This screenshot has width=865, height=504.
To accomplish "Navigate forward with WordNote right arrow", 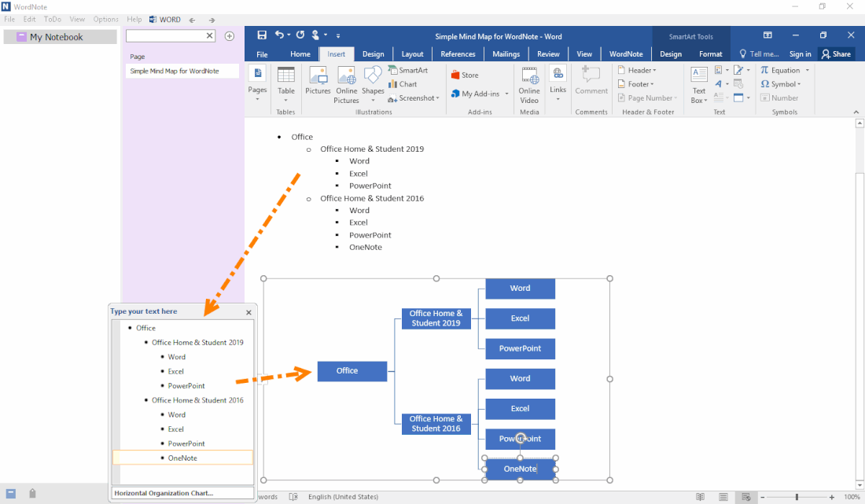I will 212,20.
